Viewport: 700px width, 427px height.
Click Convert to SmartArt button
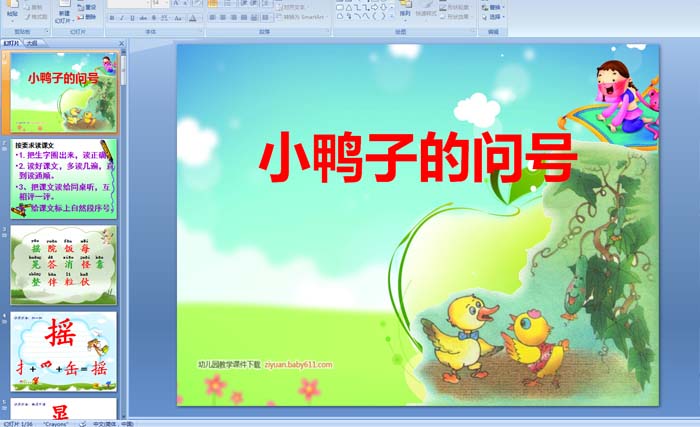coord(302,17)
